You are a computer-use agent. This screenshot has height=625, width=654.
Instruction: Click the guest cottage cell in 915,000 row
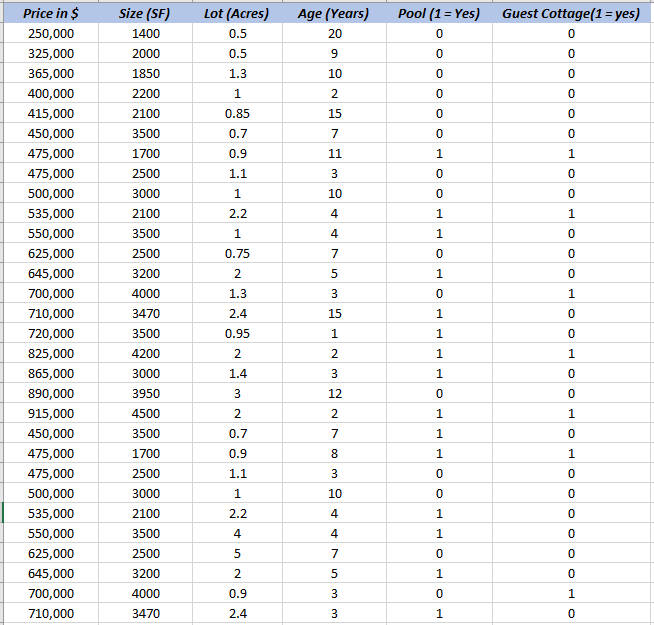pos(571,413)
